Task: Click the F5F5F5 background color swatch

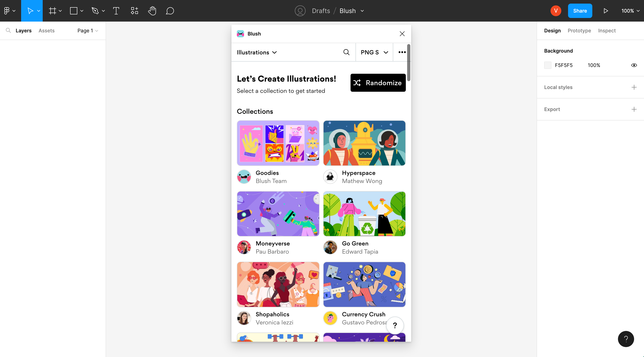Action: tap(547, 65)
